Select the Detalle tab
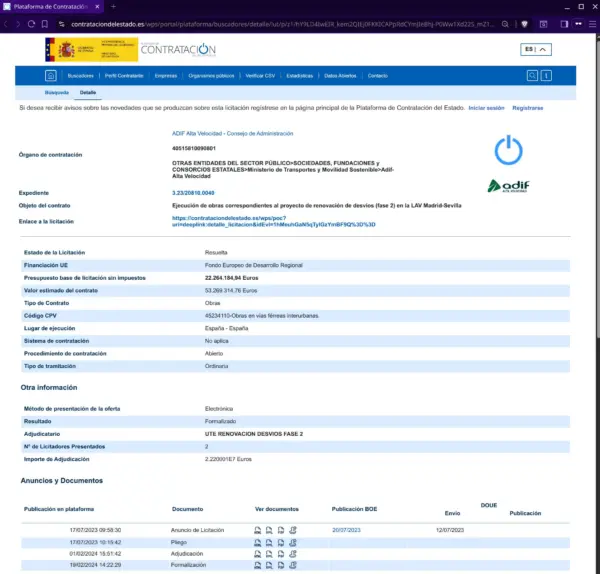This screenshot has width=600, height=574. [x=88, y=93]
